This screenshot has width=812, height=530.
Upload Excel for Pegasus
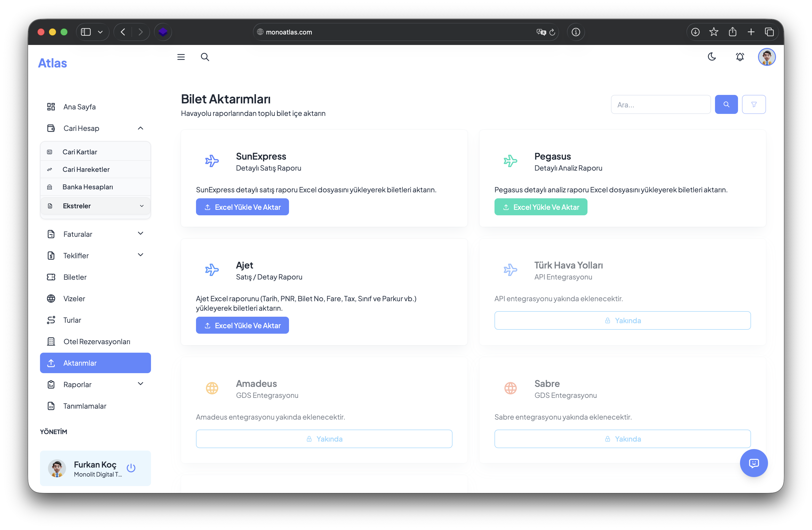point(541,207)
